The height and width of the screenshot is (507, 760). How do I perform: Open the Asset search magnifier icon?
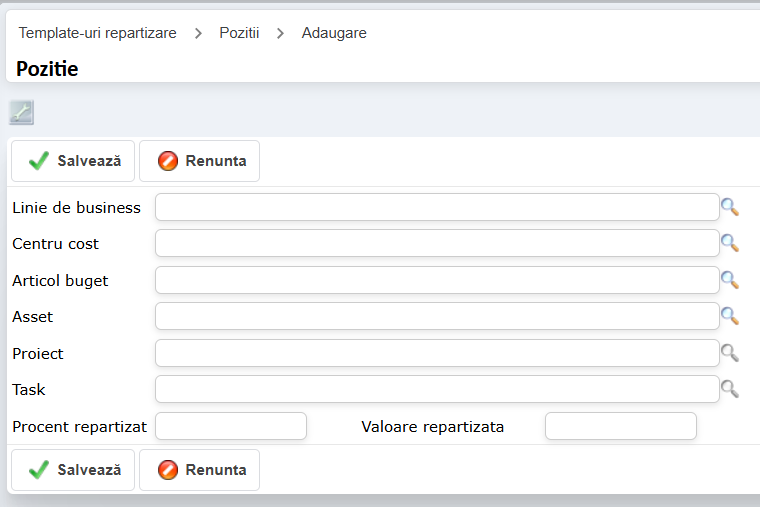click(x=730, y=316)
